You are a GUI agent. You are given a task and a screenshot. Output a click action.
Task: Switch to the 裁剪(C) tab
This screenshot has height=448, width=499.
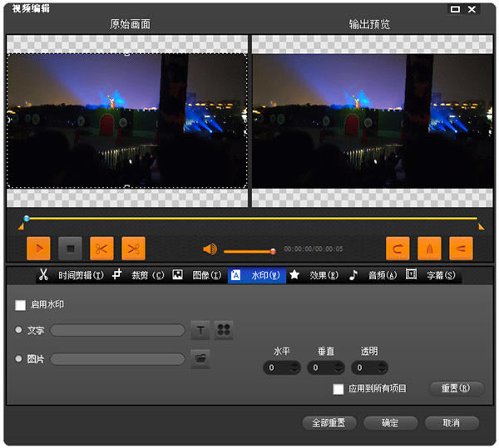coord(148,275)
